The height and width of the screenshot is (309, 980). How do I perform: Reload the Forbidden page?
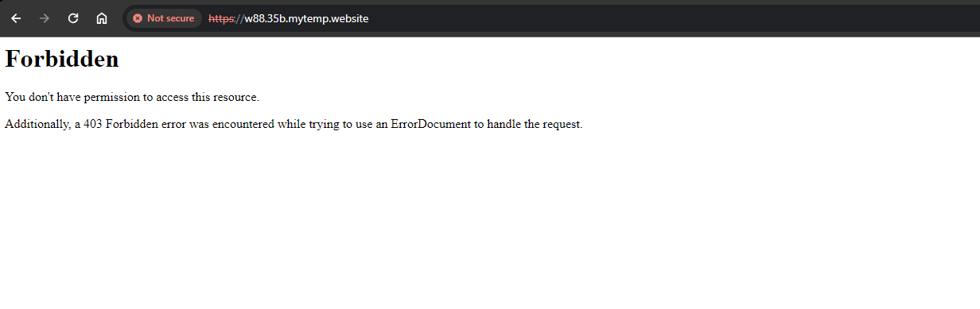tap(73, 18)
